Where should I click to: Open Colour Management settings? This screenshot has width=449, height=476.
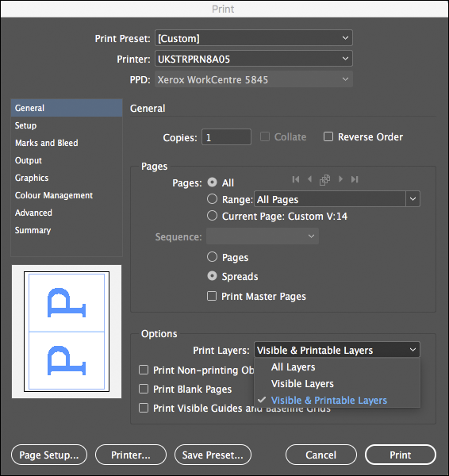coord(67,195)
